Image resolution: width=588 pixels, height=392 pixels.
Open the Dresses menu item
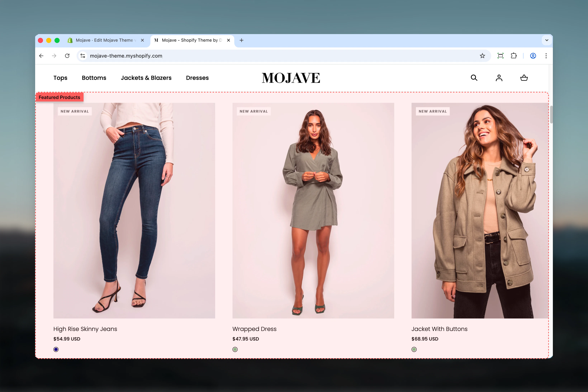pyautogui.click(x=197, y=78)
